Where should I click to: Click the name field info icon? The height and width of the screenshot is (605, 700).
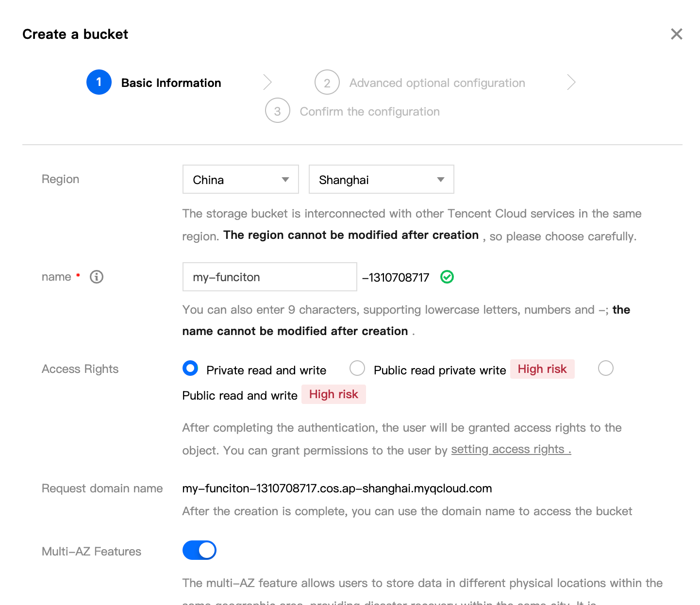[x=97, y=277]
